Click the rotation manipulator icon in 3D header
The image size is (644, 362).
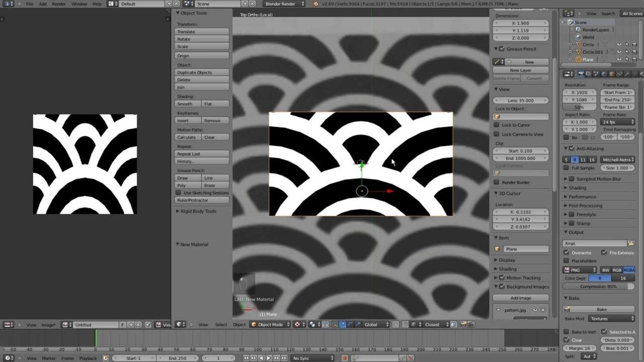point(351,324)
